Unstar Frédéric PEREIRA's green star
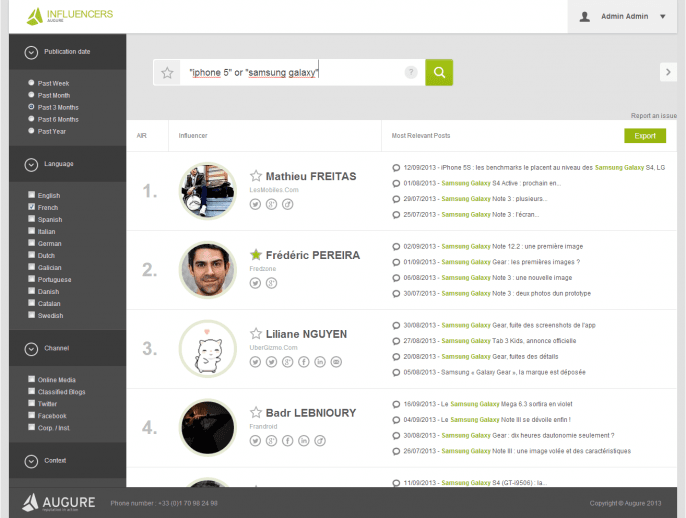The height and width of the screenshot is (518, 686). 256,254
